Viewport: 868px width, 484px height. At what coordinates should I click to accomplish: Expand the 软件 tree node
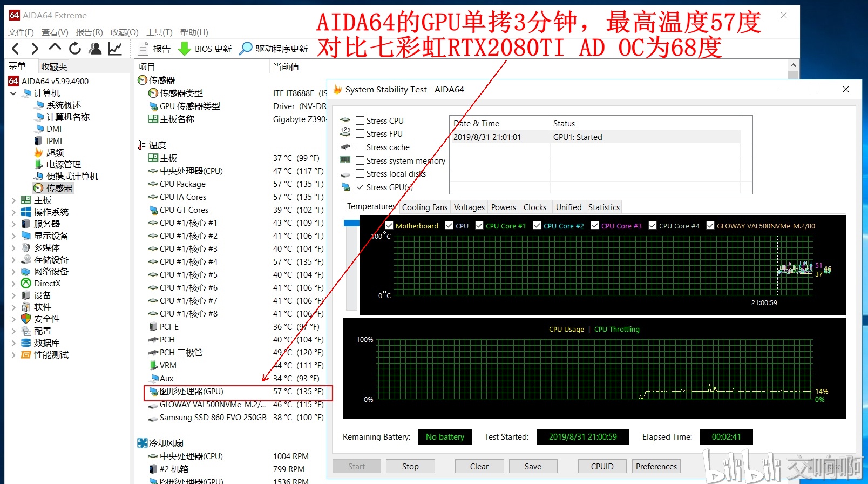[x=13, y=307]
